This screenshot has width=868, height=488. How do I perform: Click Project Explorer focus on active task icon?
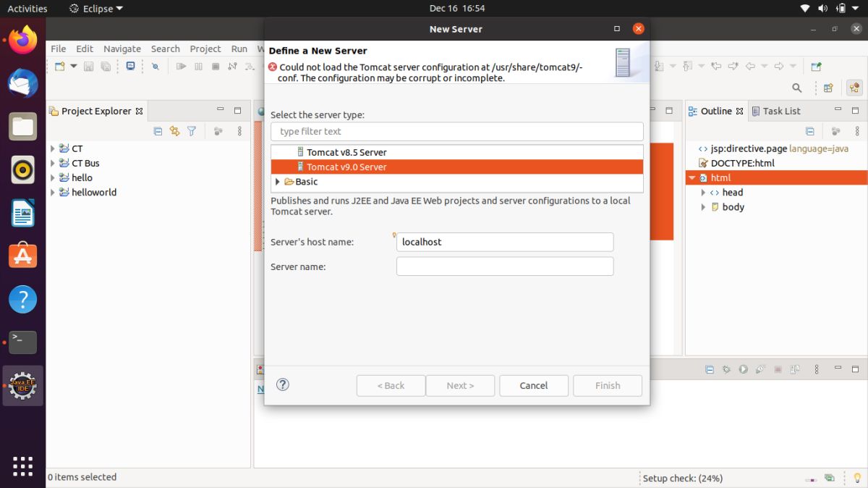(218, 131)
